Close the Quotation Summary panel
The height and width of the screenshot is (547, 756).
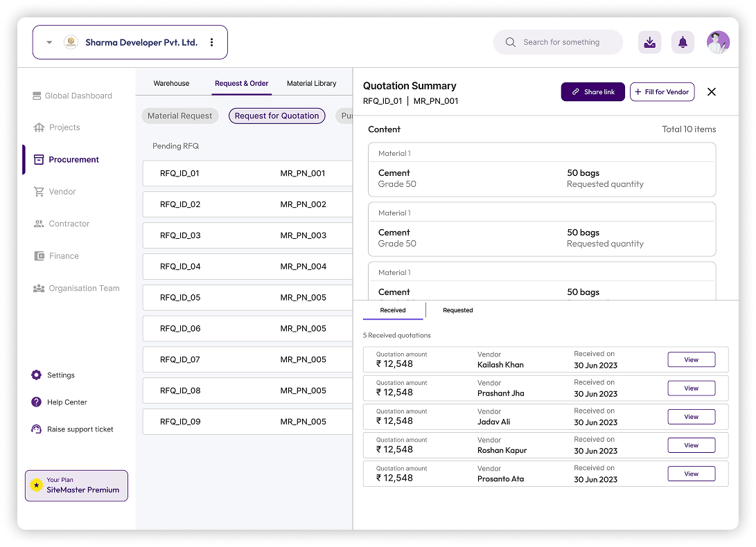(x=711, y=92)
